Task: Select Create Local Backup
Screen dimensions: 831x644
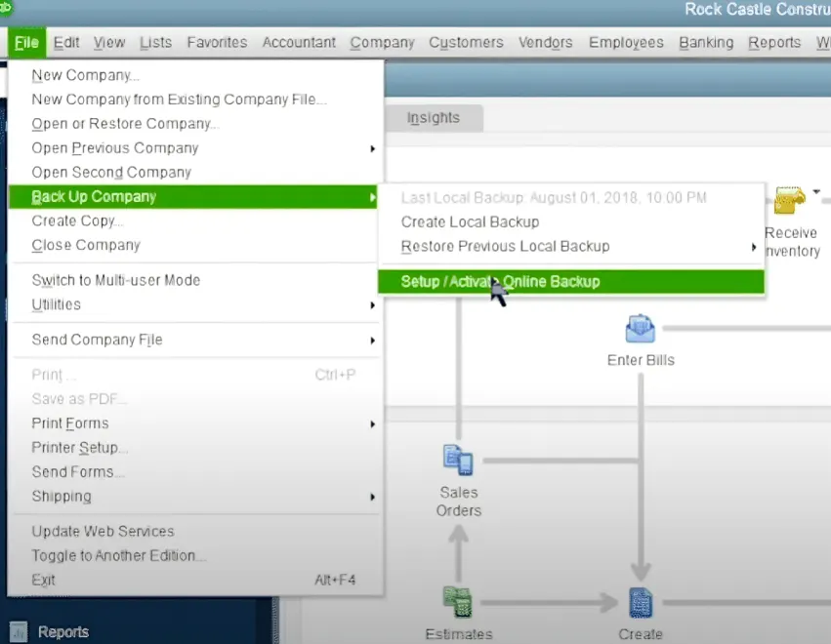Action: (x=469, y=221)
